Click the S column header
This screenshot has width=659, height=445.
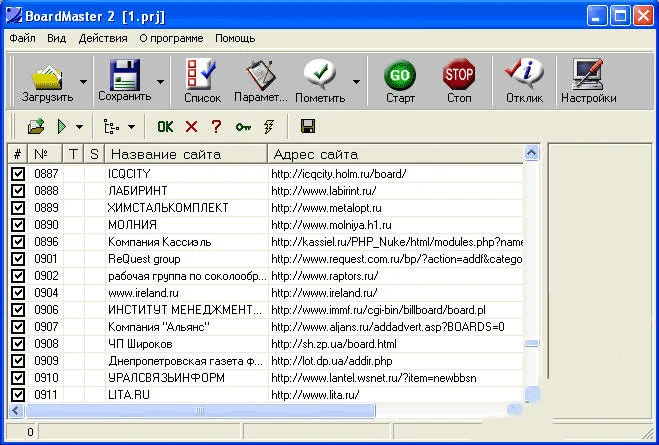pos(94,154)
